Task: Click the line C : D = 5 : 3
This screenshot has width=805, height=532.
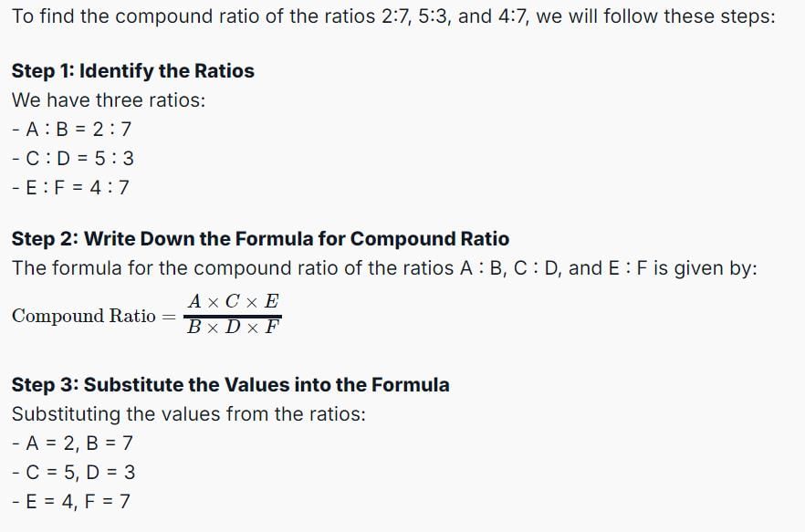Action: (x=73, y=158)
